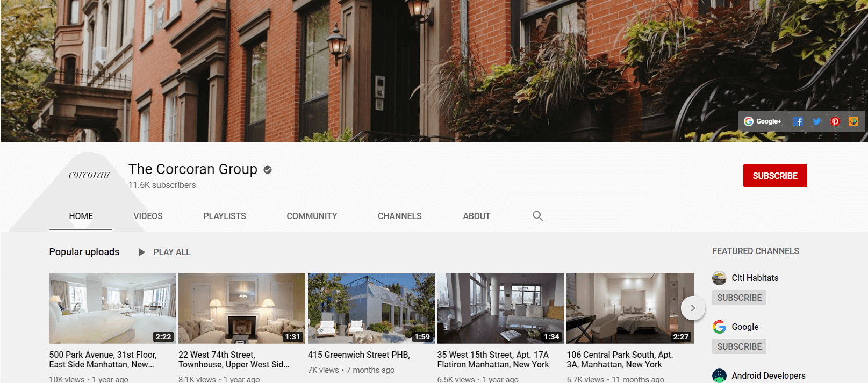Click the PLAY ALL text
Image resolution: width=868 pixels, height=383 pixels.
point(172,252)
